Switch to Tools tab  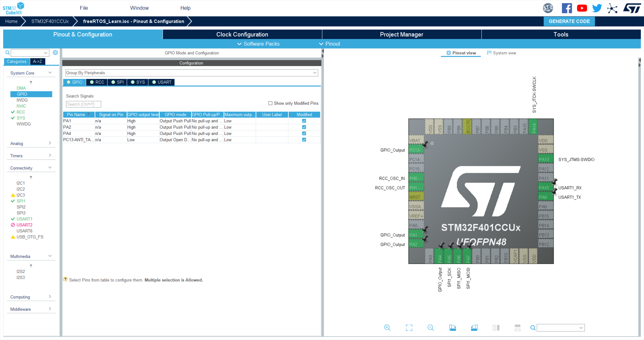coord(561,34)
